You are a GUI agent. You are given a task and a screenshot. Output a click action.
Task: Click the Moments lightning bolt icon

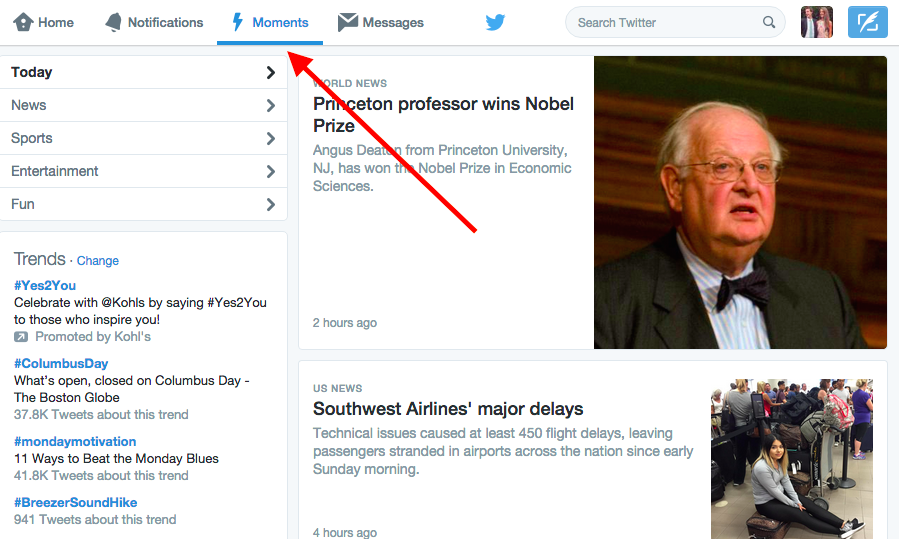click(x=237, y=22)
